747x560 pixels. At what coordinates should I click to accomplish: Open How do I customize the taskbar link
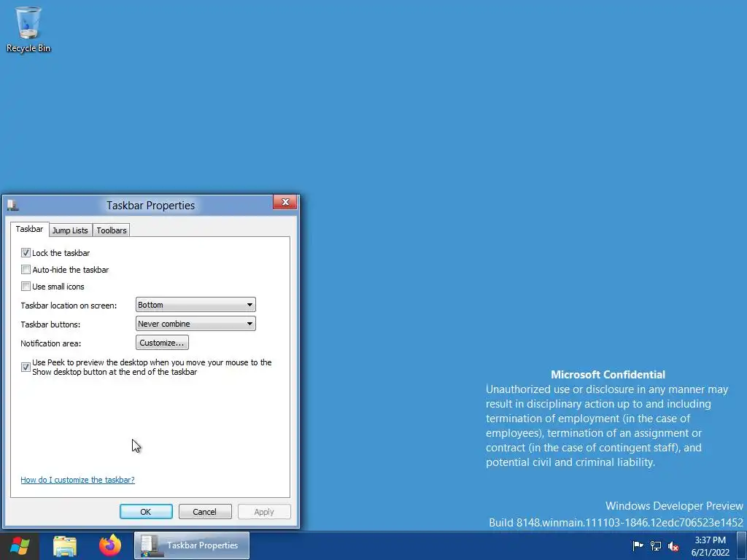coord(77,480)
